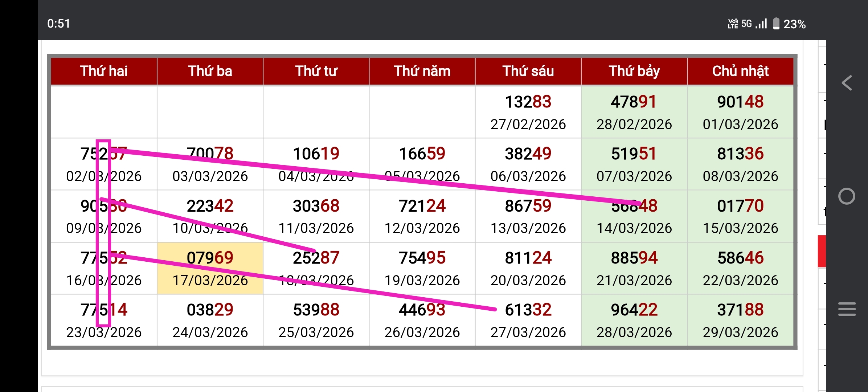Tap the battery icon in status bar
This screenshot has width=868, height=392.
point(776,24)
